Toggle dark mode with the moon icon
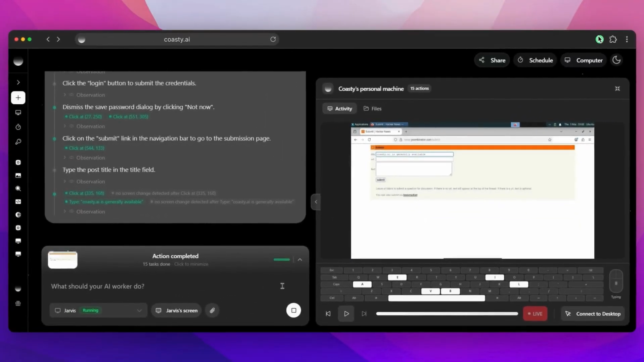The height and width of the screenshot is (362, 644). coord(616,60)
